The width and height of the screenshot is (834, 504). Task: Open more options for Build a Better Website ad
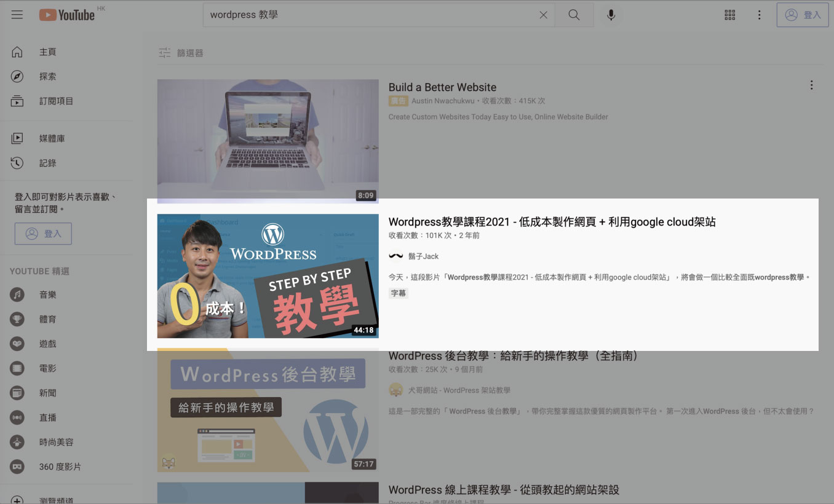pyautogui.click(x=811, y=85)
